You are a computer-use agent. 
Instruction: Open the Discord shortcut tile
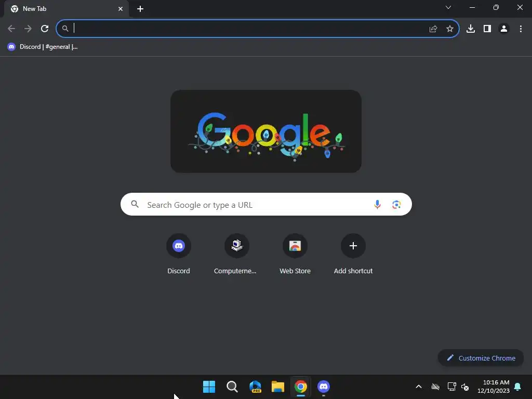(x=179, y=254)
